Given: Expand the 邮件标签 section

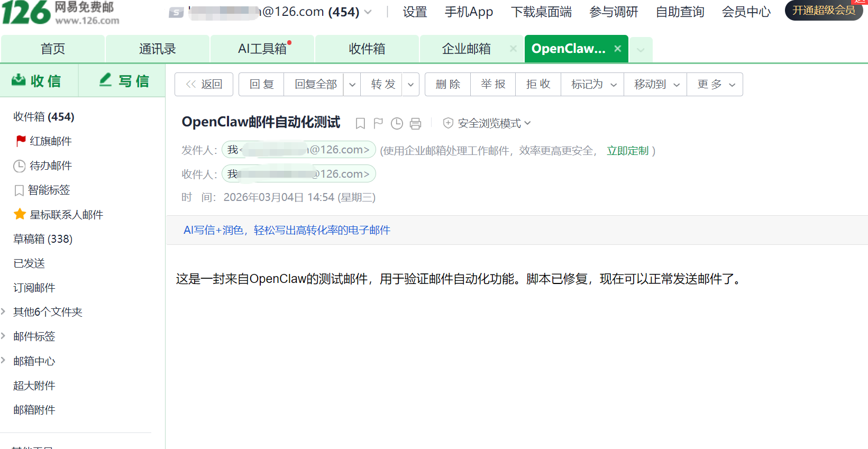Looking at the screenshot, I should pos(3,336).
